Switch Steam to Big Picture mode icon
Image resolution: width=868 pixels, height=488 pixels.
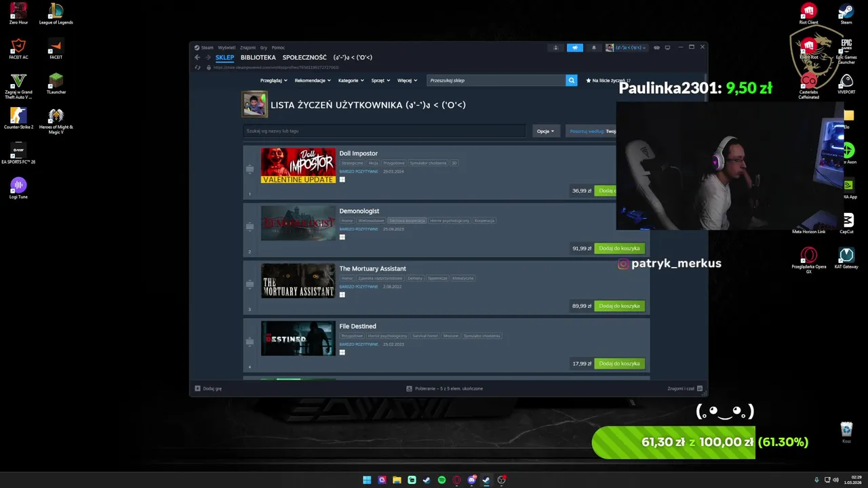tap(667, 47)
